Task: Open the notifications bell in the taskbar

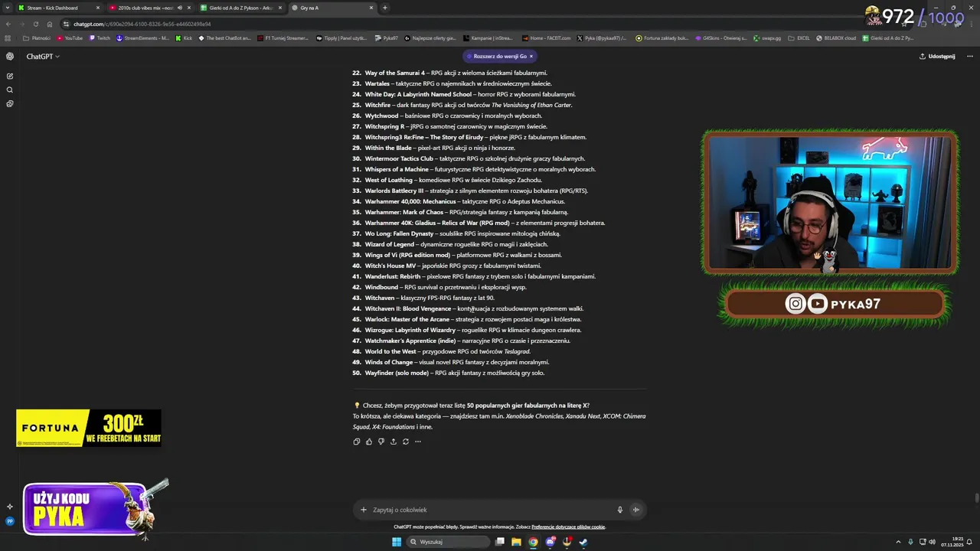Action: (970, 542)
